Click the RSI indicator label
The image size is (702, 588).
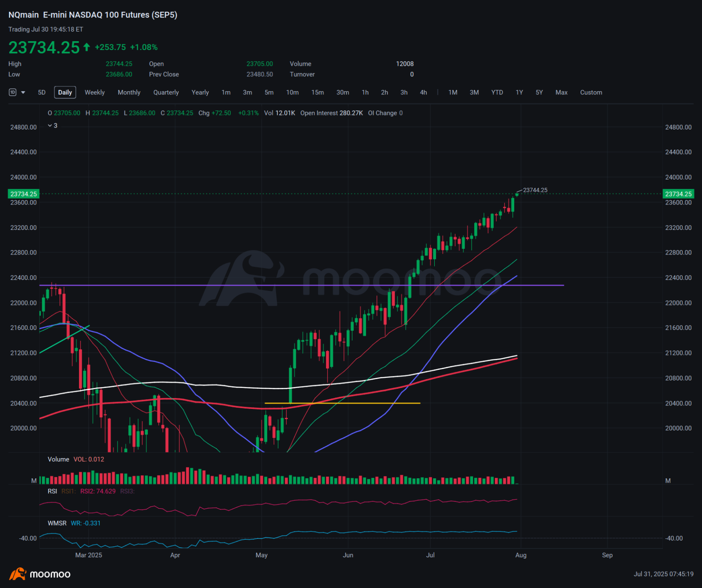point(52,491)
